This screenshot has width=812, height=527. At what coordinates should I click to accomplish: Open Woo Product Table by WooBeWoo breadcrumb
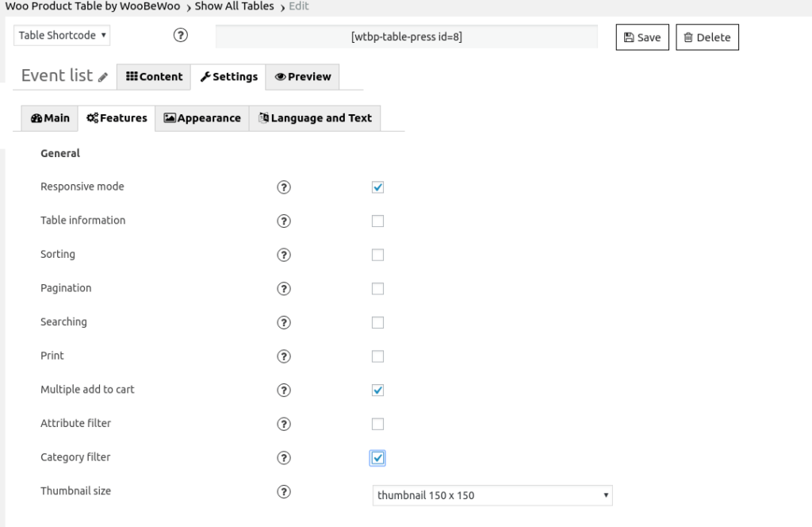tap(93, 6)
